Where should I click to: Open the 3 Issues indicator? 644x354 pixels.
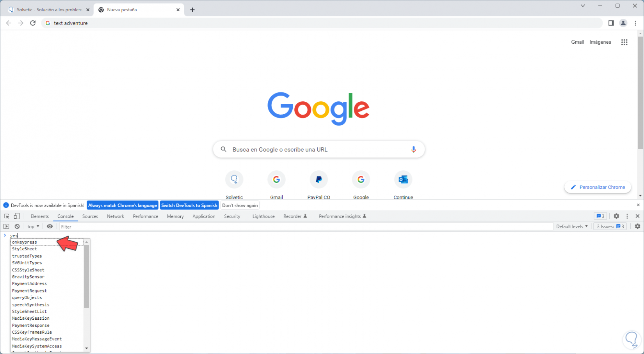point(610,227)
